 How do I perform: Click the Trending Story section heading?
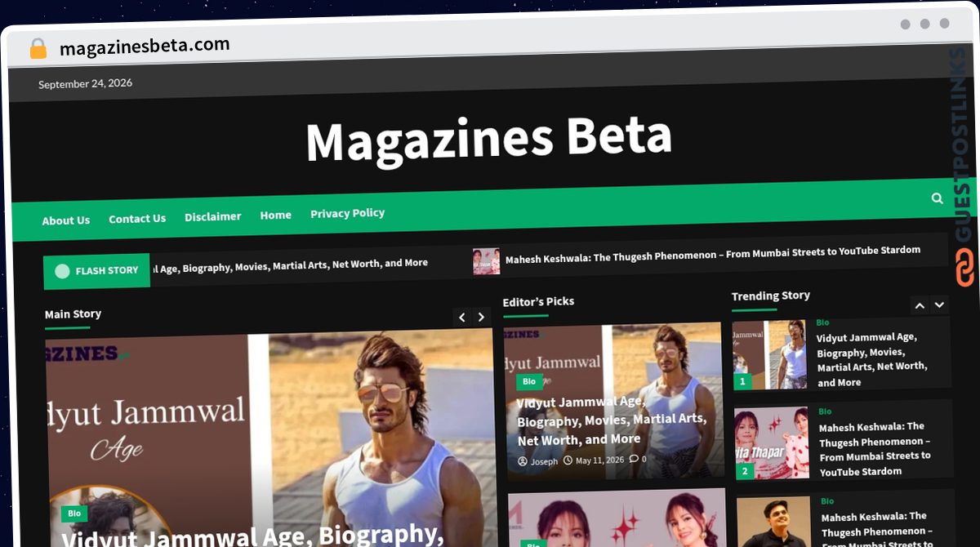tap(771, 296)
